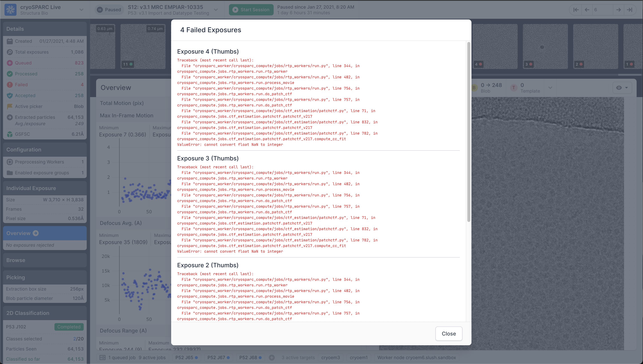The image size is (643, 364).
Task: Open the Configuration sidebar section
Action: (x=45, y=150)
